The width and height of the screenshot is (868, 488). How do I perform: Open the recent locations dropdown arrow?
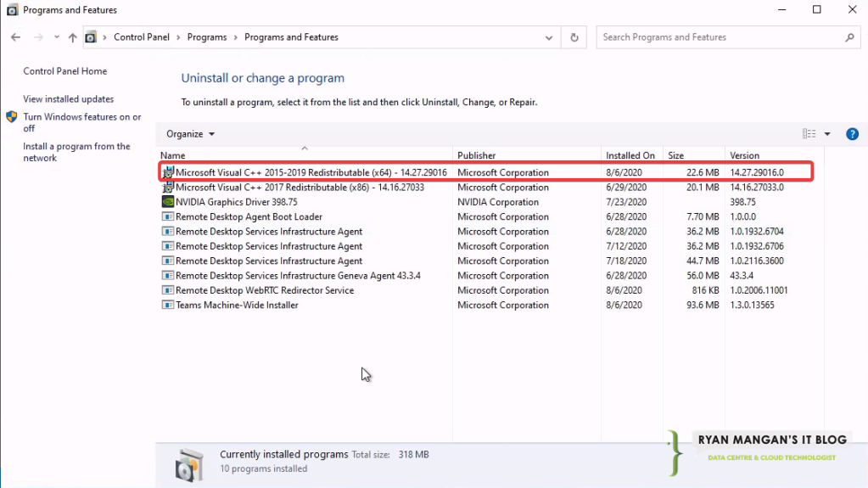57,37
